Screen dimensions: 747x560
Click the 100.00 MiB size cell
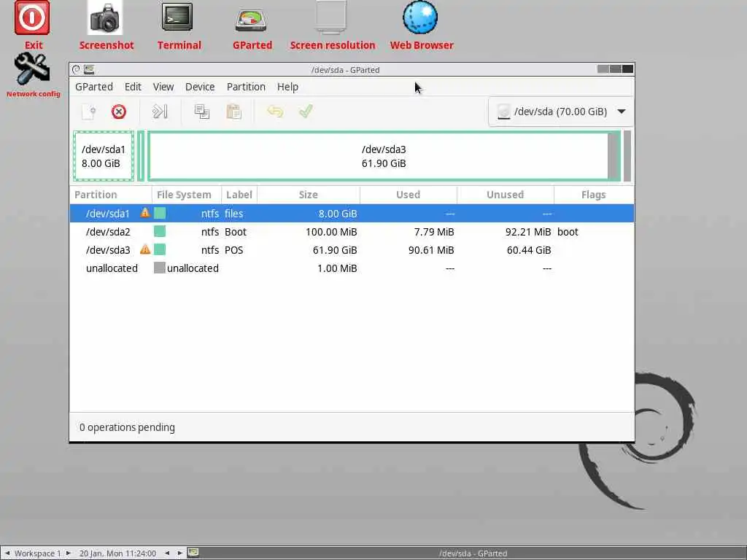click(x=331, y=231)
